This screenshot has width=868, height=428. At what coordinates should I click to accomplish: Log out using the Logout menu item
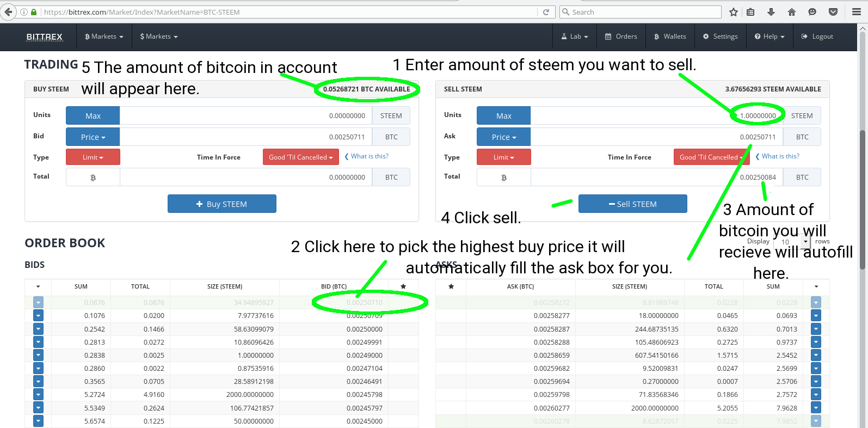[x=817, y=36]
